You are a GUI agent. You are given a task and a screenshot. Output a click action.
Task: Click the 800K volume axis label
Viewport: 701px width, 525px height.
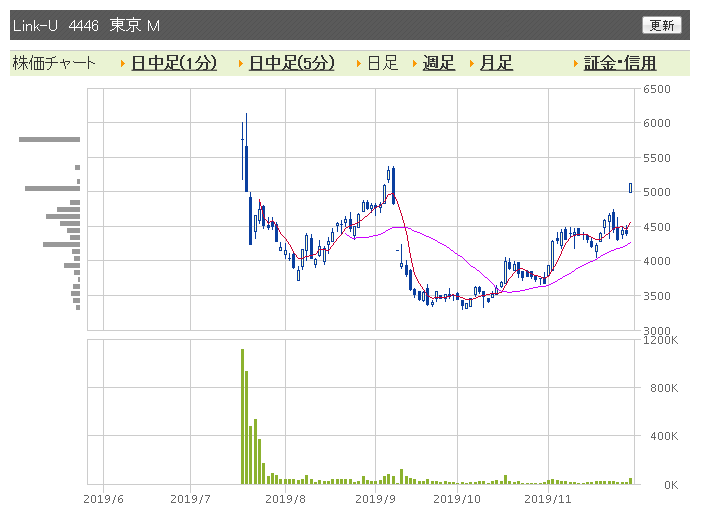[664, 388]
